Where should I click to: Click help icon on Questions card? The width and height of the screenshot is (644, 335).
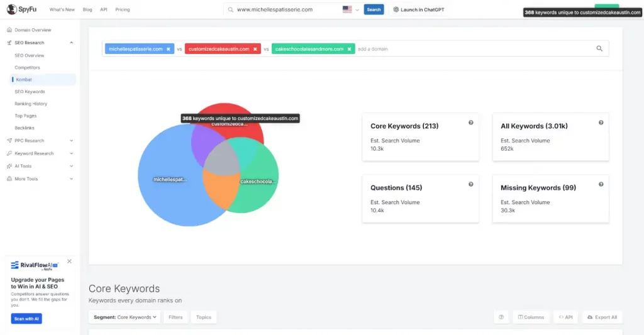click(x=470, y=184)
